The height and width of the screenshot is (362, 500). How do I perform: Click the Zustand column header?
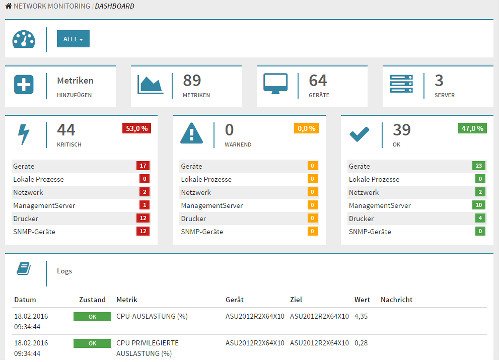92,300
